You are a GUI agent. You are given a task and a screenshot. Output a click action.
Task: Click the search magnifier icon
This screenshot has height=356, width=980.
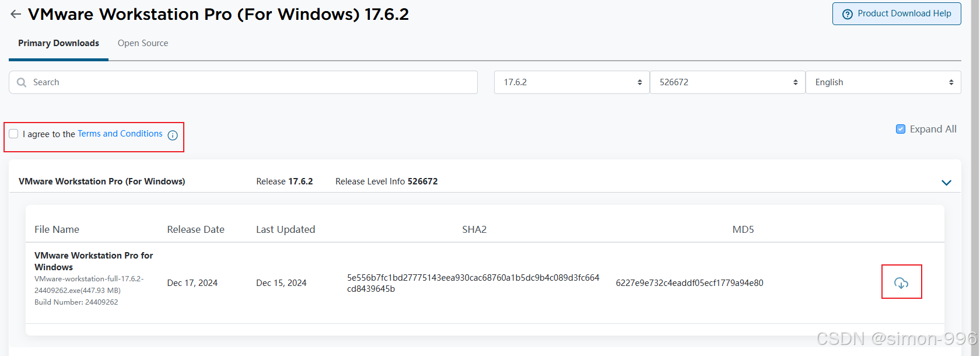[x=22, y=82]
